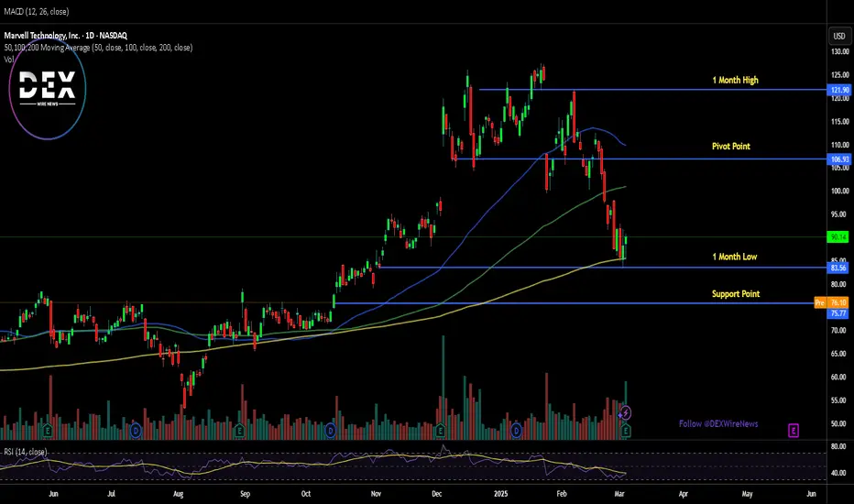Viewport: 854px width, 504px height.
Task: Select the green 90.14 current price label
Action: 838,237
